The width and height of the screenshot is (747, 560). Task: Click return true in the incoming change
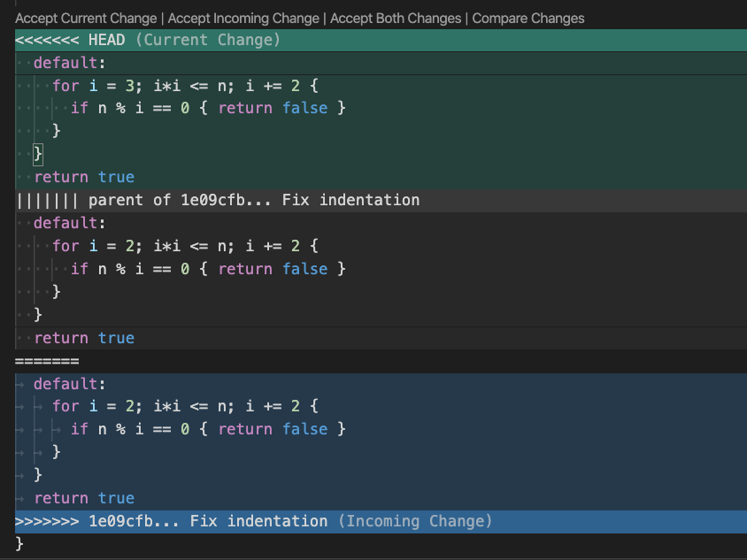[83, 497]
